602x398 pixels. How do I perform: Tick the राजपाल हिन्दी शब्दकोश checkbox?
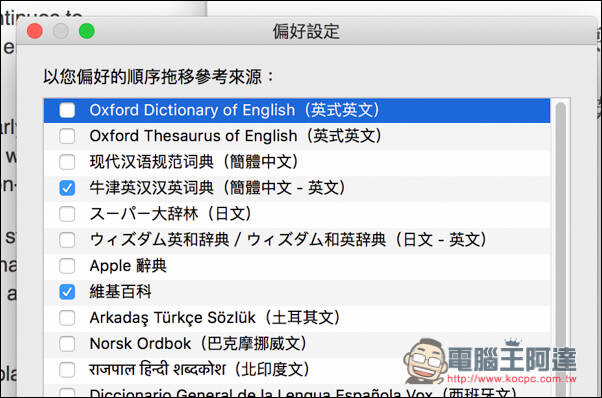67,370
